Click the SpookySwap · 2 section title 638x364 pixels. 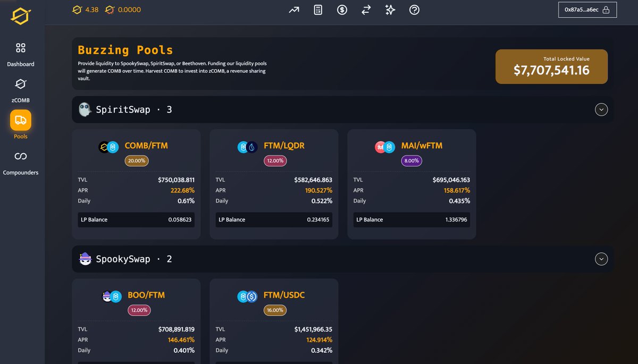[x=134, y=259]
